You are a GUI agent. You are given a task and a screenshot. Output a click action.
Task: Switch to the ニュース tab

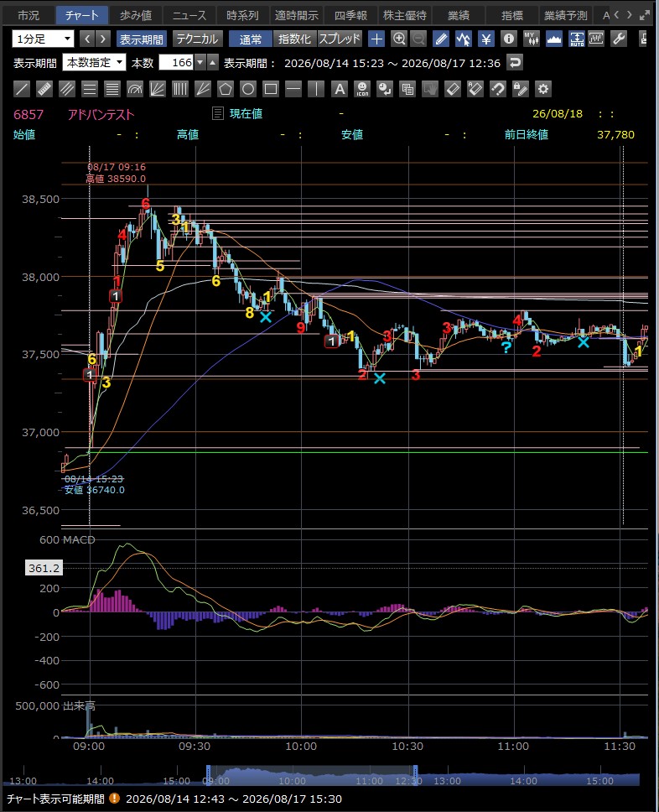189,16
